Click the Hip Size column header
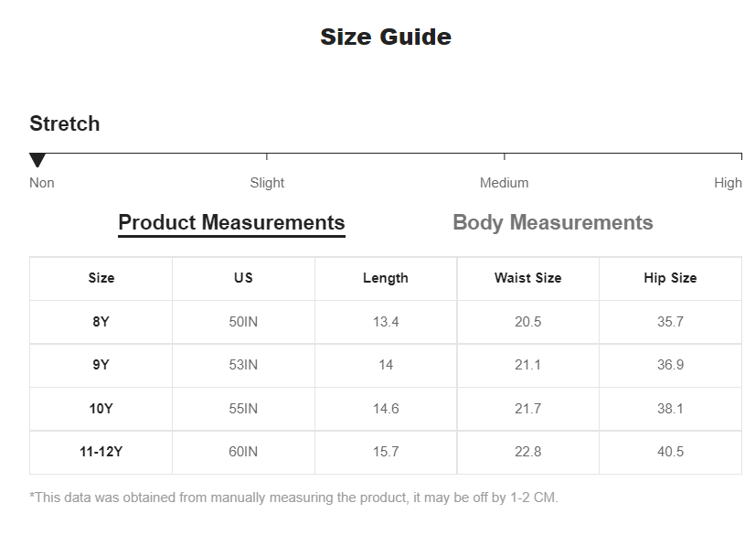This screenshot has width=756, height=535. click(670, 278)
